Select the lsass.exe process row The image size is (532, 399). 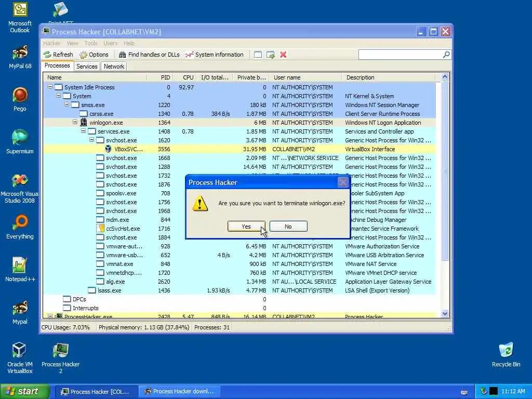click(x=239, y=290)
